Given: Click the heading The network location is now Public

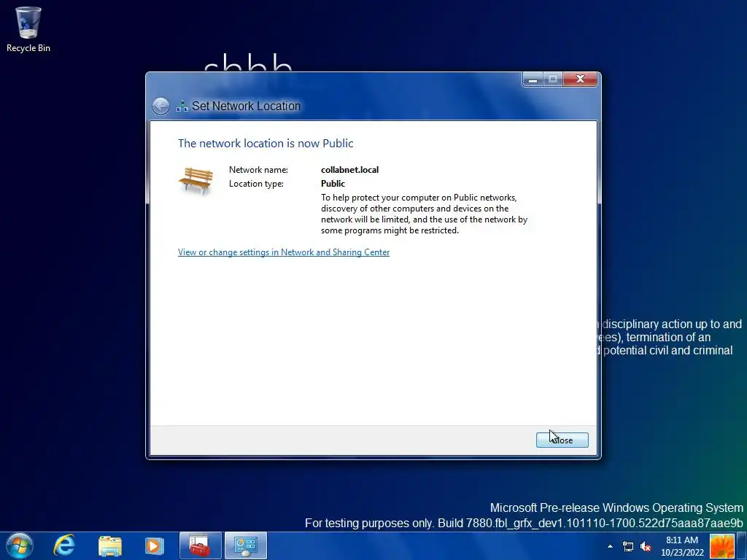Looking at the screenshot, I should click(x=266, y=144).
